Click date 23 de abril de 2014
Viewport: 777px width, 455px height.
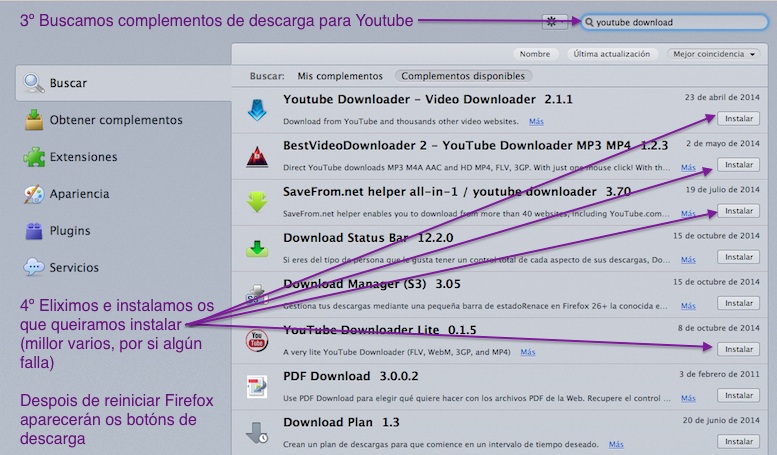point(722,97)
